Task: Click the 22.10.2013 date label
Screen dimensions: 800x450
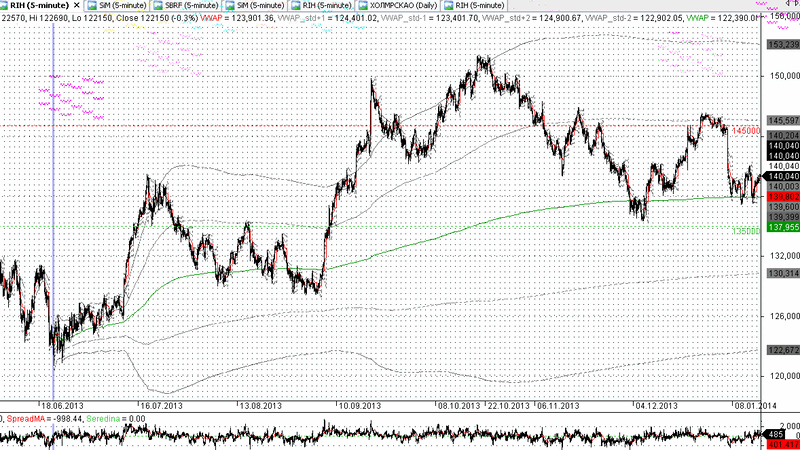Action: point(509,406)
